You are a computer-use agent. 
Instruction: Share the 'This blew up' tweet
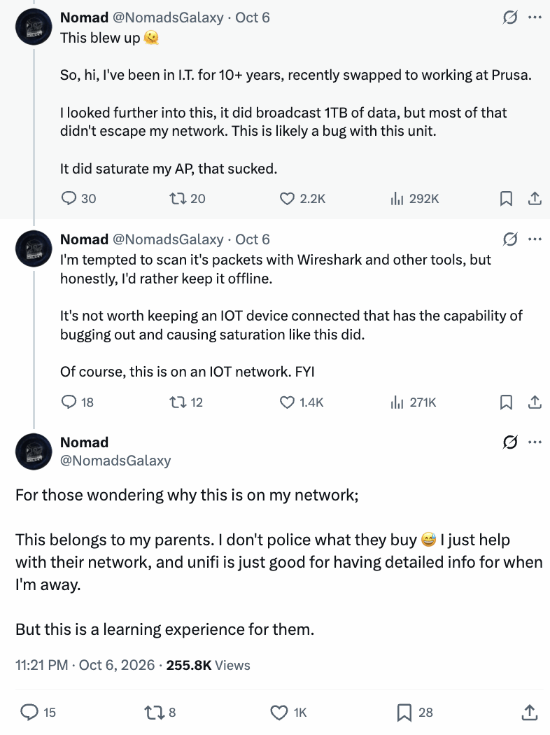click(x=535, y=199)
